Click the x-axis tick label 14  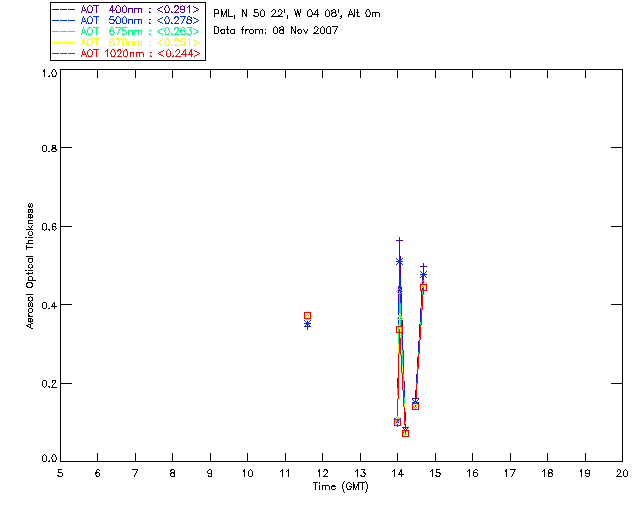tap(398, 473)
